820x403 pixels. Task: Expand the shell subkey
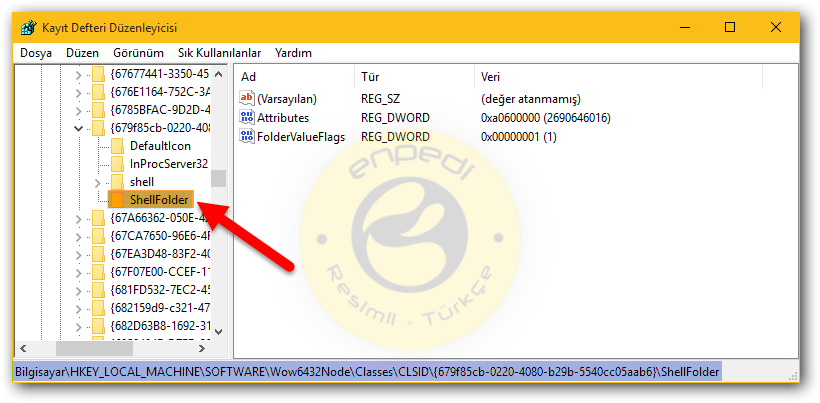point(97,182)
